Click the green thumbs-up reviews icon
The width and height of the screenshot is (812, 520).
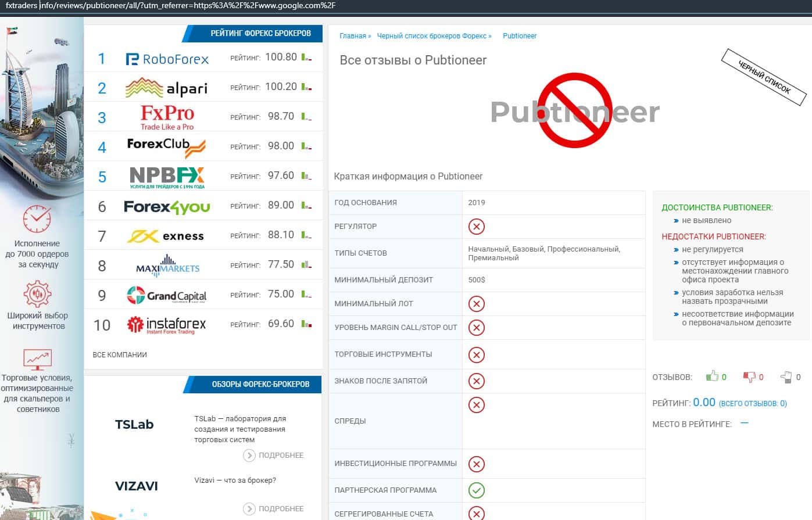(x=712, y=376)
